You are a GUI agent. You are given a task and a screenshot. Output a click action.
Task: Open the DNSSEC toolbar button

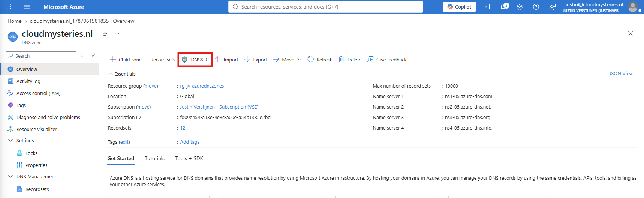click(195, 60)
